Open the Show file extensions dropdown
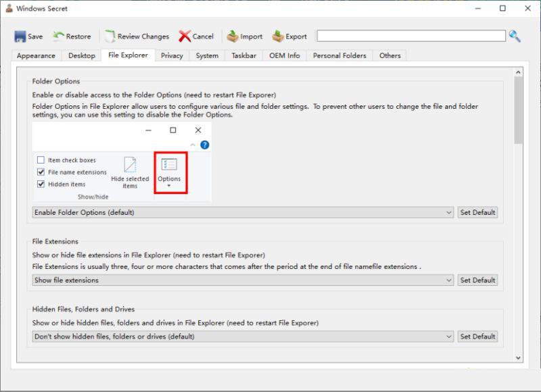 (243, 280)
